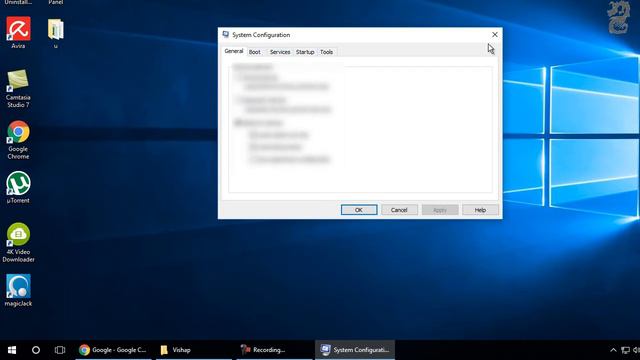This screenshot has height=360, width=640.
Task: Switch to Google Chrome taskbar window
Action: 113,350
